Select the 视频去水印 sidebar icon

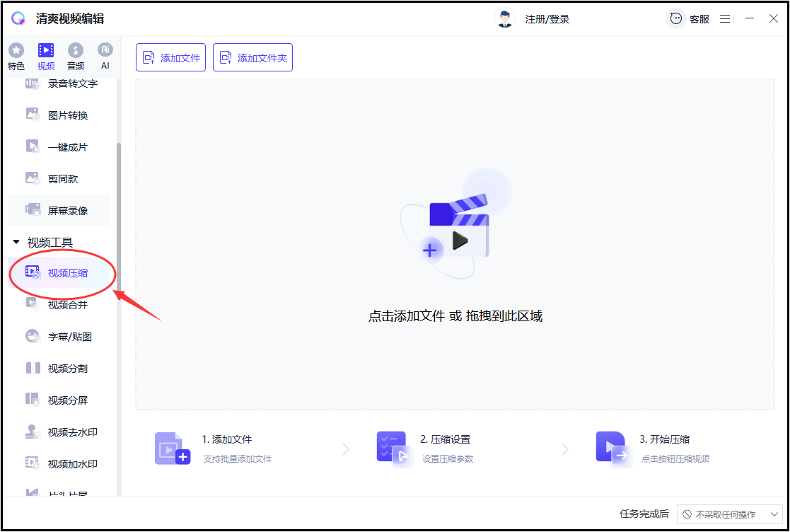[x=33, y=432]
